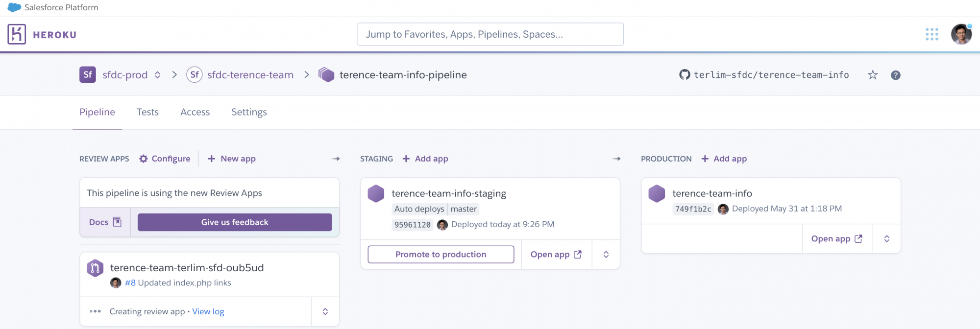Click the sfdc-terence-team round Sf icon
Viewport: 980px width, 329px height.
pos(195,75)
